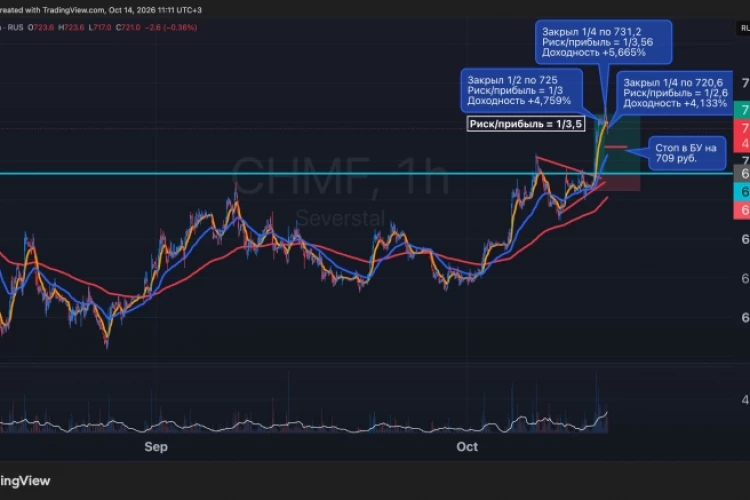This screenshot has width=750, height=500.
Task: Select the callout 'Закрыл 1/2 по 725'
Action: tap(521, 90)
